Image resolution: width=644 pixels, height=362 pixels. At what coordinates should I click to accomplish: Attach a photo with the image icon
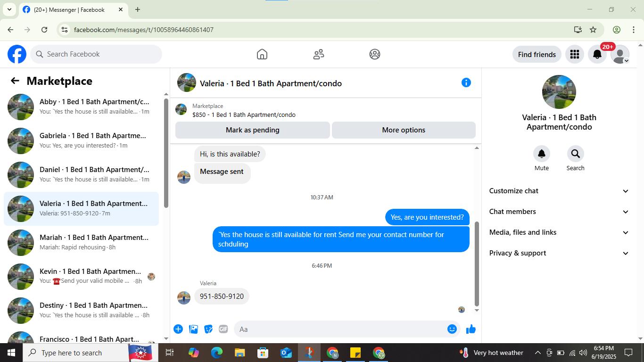(193, 329)
